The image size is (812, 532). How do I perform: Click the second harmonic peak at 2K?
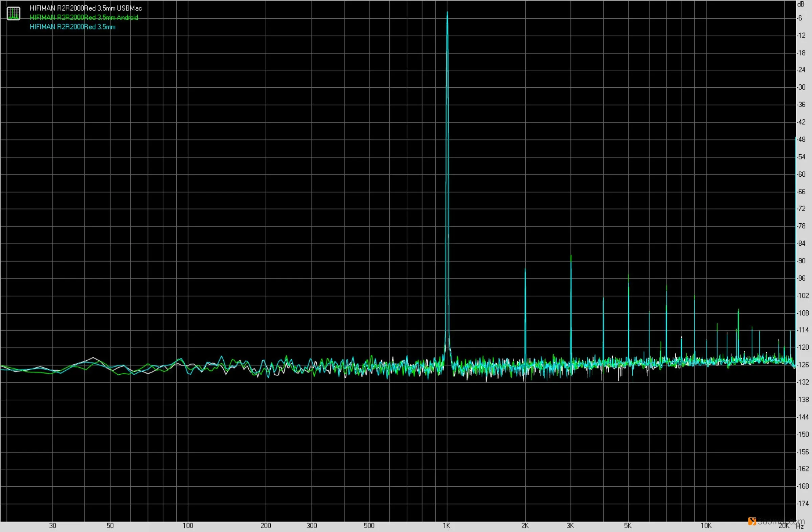tap(525, 269)
